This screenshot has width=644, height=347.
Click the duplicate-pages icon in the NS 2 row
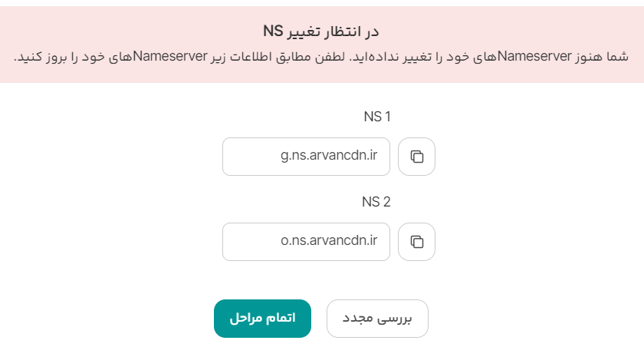pos(417,242)
